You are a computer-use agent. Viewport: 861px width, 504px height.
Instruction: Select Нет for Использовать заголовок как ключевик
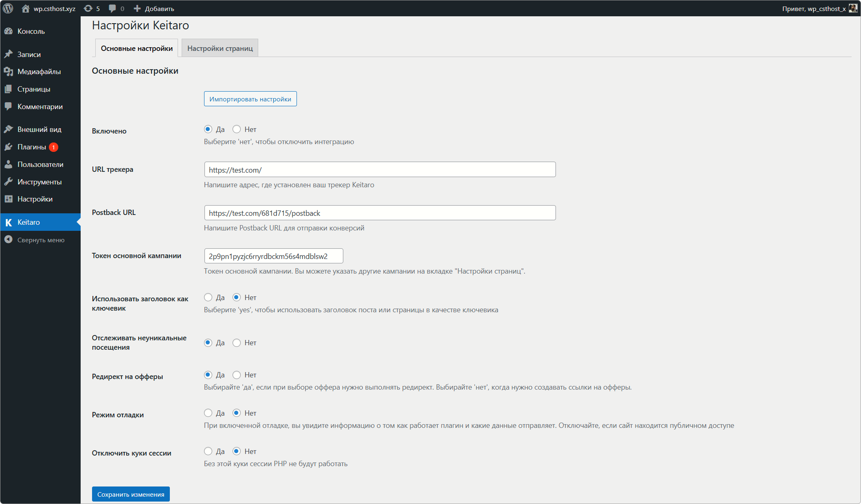pos(237,298)
